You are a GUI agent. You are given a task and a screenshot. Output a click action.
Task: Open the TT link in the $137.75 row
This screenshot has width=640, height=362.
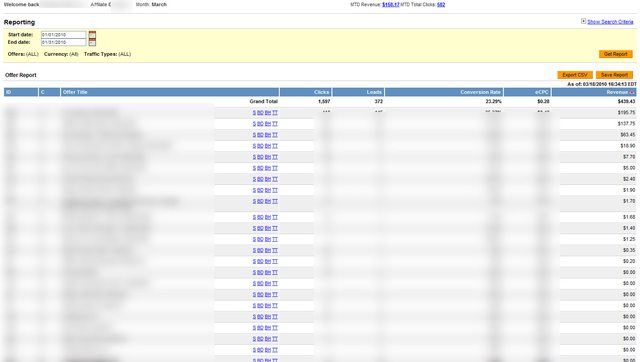point(275,124)
